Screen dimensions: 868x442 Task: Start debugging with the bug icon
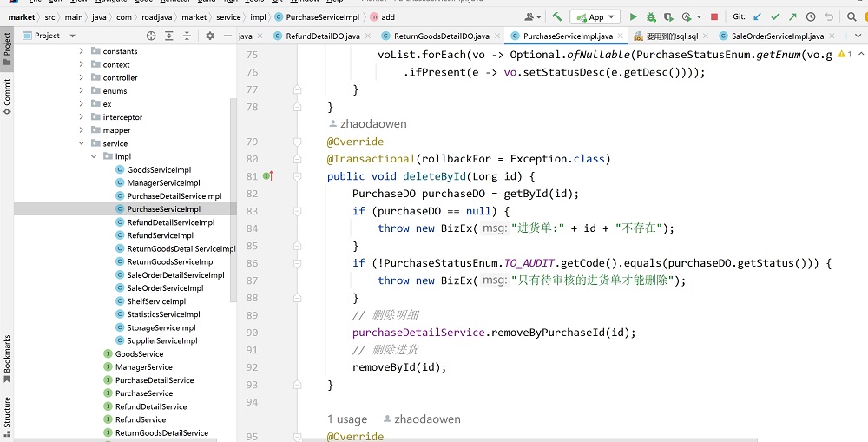click(651, 17)
